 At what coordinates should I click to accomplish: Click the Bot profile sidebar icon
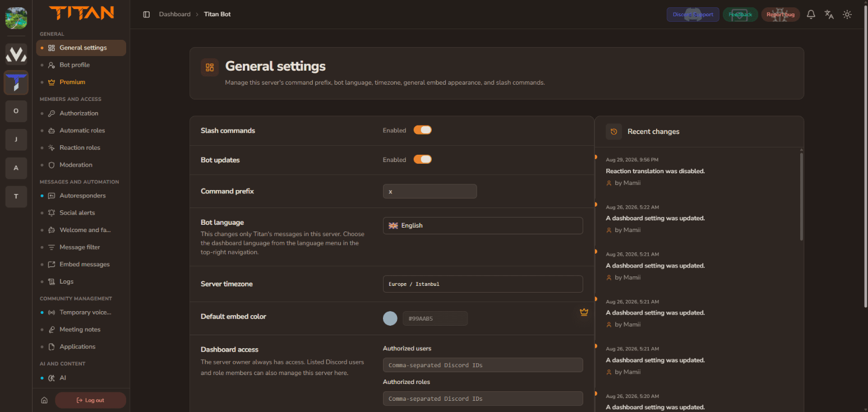[52, 65]
